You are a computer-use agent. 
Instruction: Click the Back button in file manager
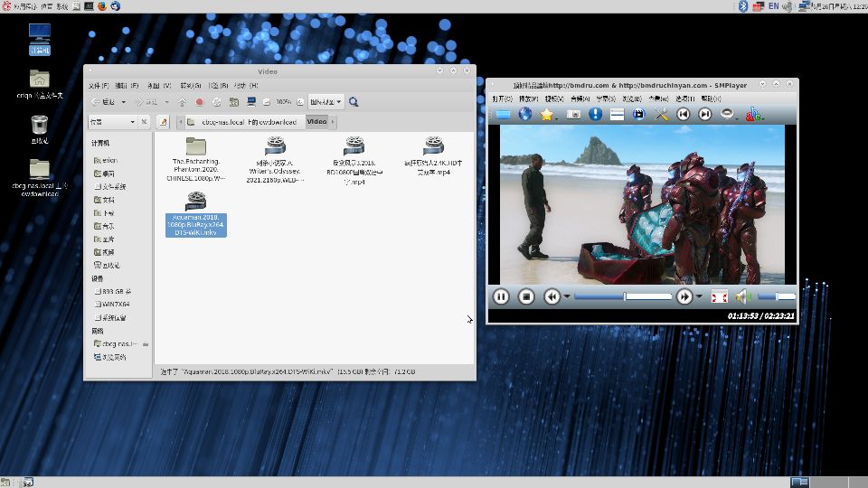pos(104,102)
